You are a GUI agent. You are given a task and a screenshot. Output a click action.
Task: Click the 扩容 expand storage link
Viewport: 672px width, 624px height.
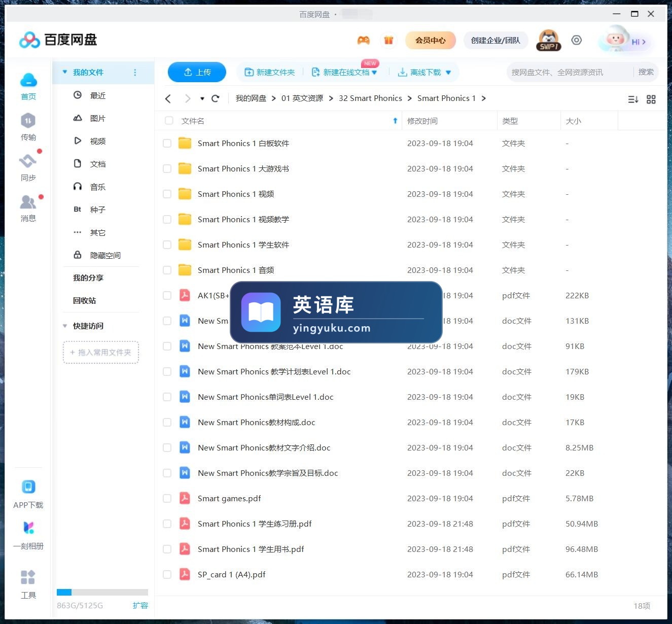click(x=140, y=605)
